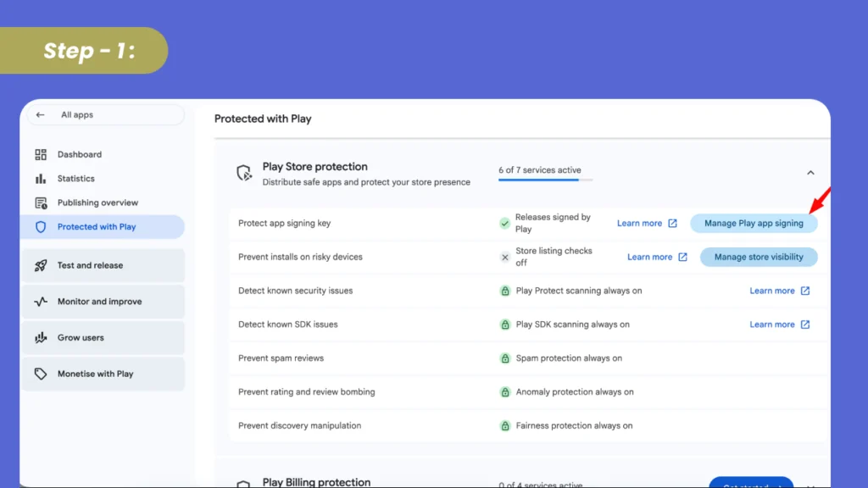This screenshot has height=488, width=868.
Task: Return to All apps
Action: pos(105,115)
